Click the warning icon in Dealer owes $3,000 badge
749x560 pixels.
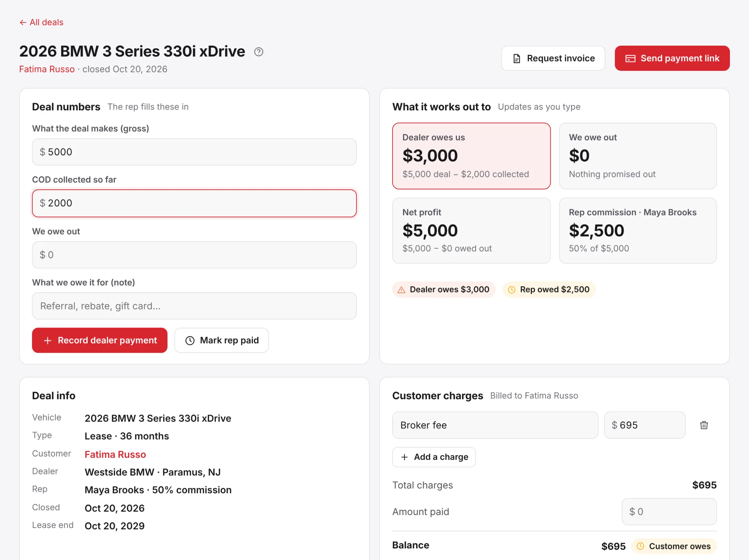click(x=402, y=290)
